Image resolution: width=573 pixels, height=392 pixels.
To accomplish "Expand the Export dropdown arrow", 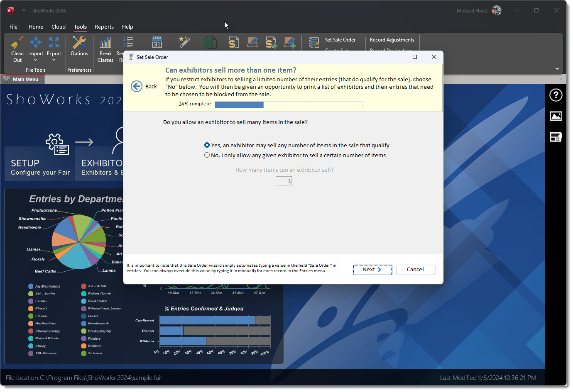I will tap(54, 60).
